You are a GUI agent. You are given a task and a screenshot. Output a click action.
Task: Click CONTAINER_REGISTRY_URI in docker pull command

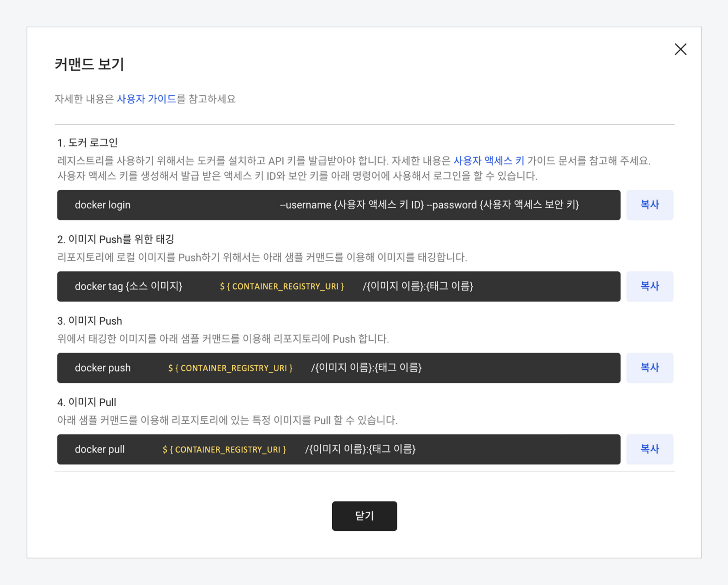(x=224, y=449)
